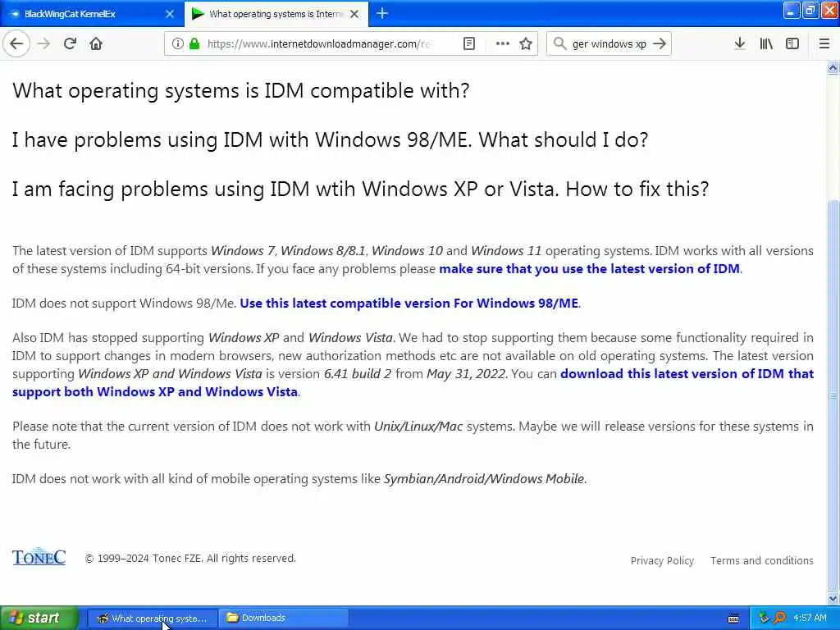Click heading 'What operating systems is IDM compatible with?'
This screenshot has height=630, width=840.
pos(241,90)
